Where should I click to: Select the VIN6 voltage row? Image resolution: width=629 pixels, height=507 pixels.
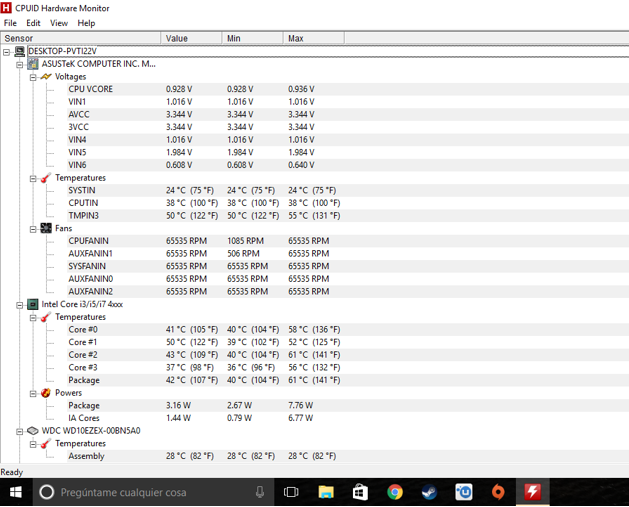[x=348, y=165]
